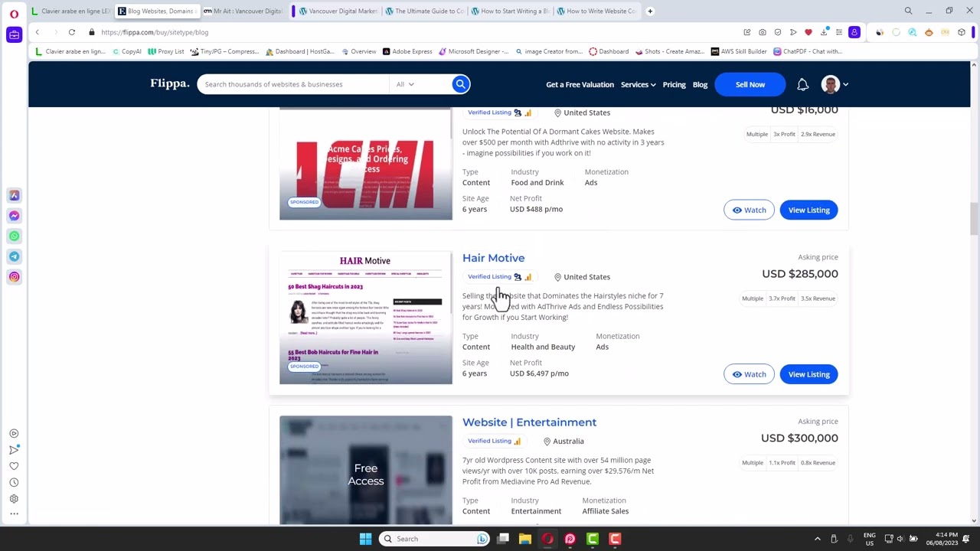Click Windows taskbar Search box
980x551 pixels.
coord(434,539)
